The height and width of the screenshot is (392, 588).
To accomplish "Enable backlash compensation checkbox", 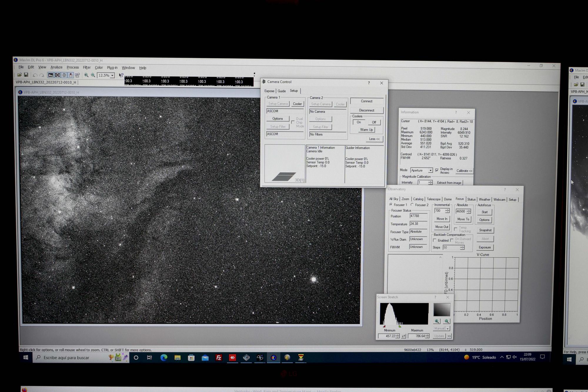I will tap(435, 240).
